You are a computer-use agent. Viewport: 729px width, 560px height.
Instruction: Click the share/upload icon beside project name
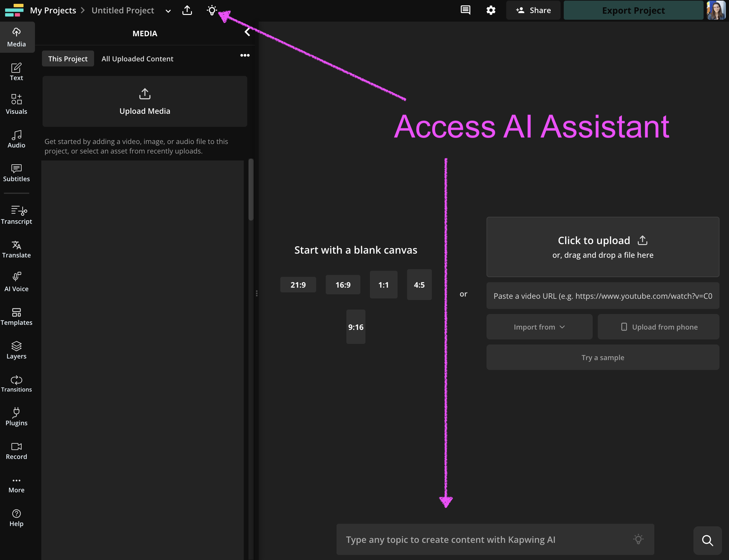coord(187,10)
